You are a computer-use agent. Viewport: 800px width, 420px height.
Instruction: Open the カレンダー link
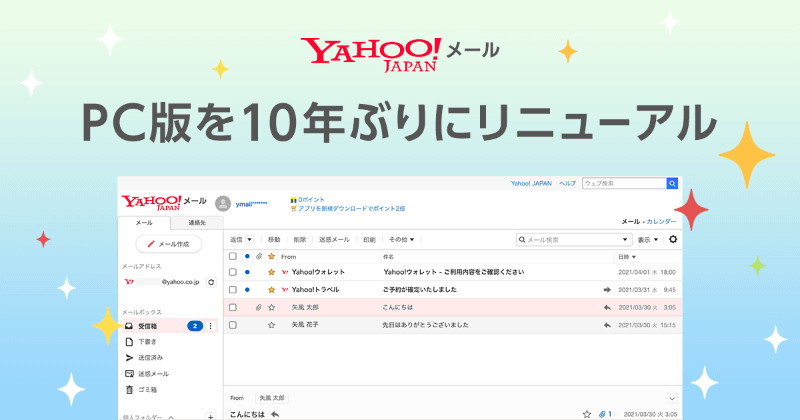(661, 221)
